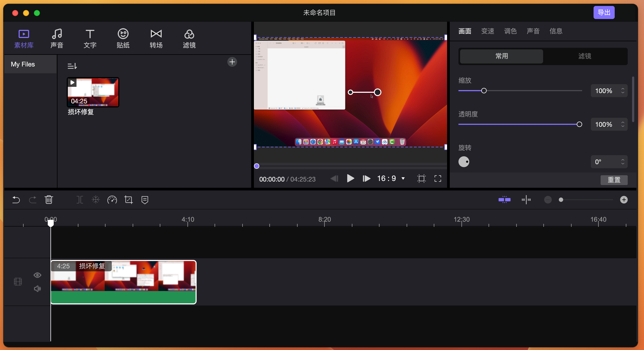Enter fullscreen preview mode
This screenshot has height=350, width=644.
click(x=438, y=179)
